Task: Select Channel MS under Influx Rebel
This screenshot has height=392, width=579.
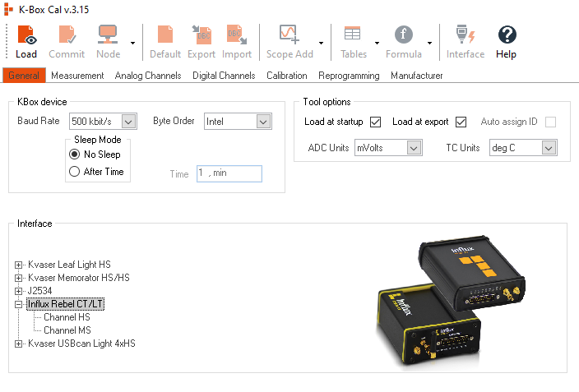Action: [67, 330]
